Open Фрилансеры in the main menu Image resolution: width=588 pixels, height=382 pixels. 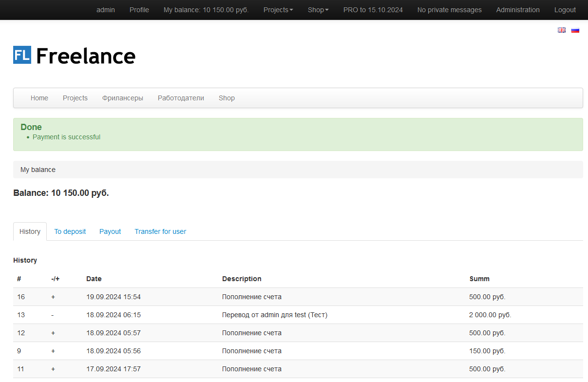point(123,98)
